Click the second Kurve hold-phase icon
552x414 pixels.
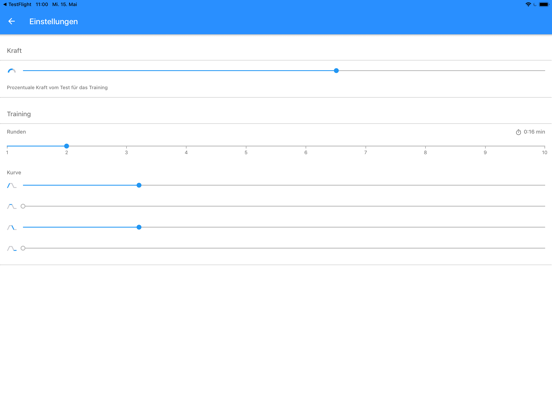tap(12, 206)
